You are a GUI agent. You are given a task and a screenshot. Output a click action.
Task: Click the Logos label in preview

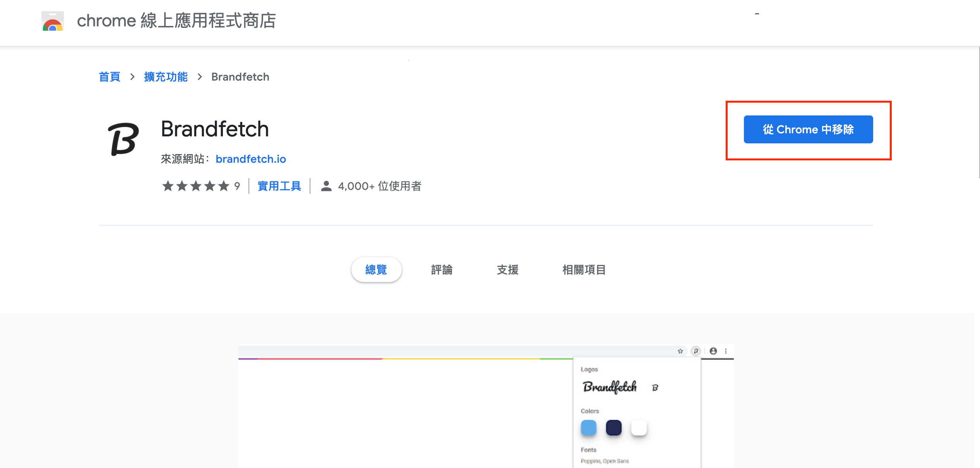589,369
